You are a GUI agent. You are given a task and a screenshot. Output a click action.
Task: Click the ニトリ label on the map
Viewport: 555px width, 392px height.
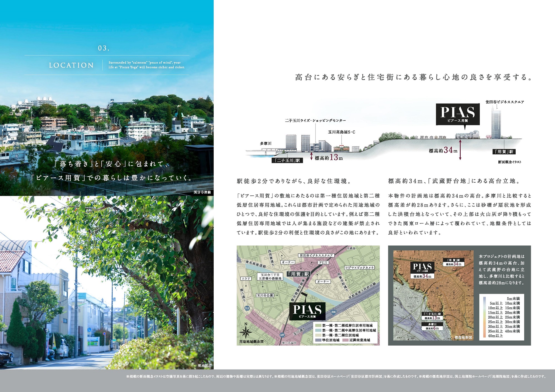coord(246,278)
